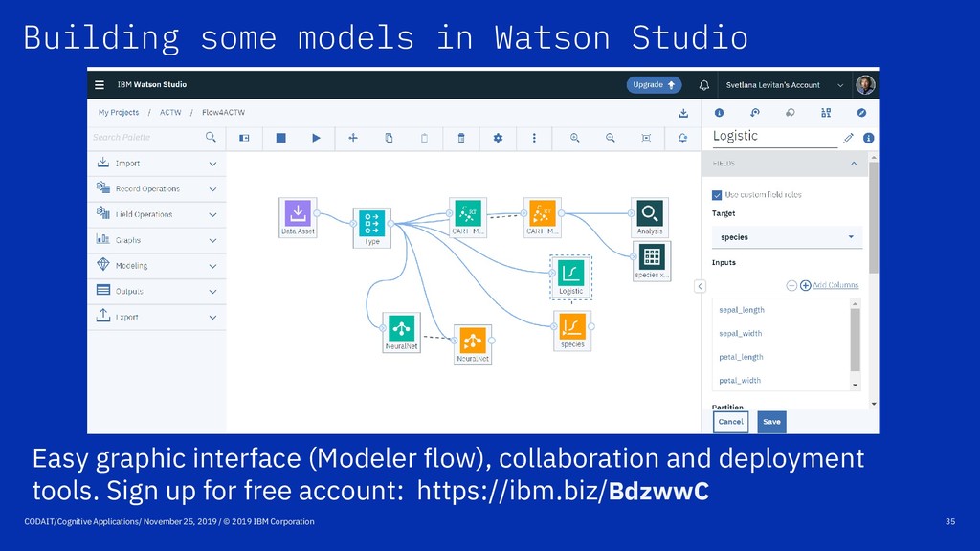Screen dimensions: 980x551
Task: Open the vertical three-dot overflow menu
Action: pyautogui.click(x=534, y=138)
